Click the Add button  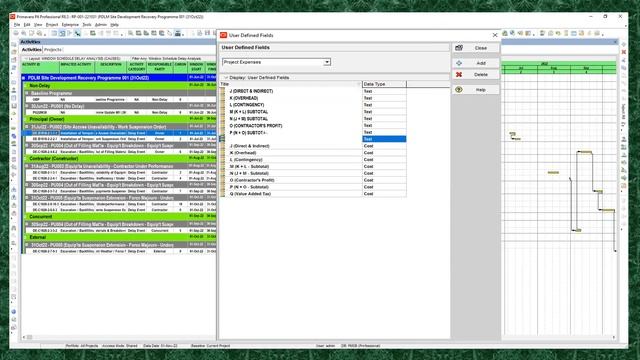tap(476, 63)
